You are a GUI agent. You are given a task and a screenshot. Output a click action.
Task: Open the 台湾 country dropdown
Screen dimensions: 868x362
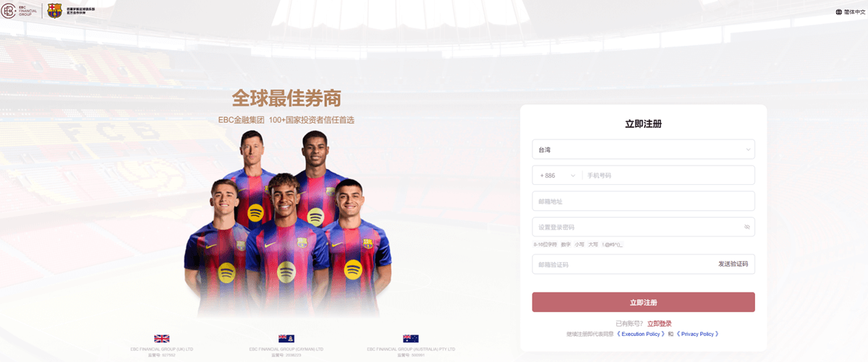643,150
